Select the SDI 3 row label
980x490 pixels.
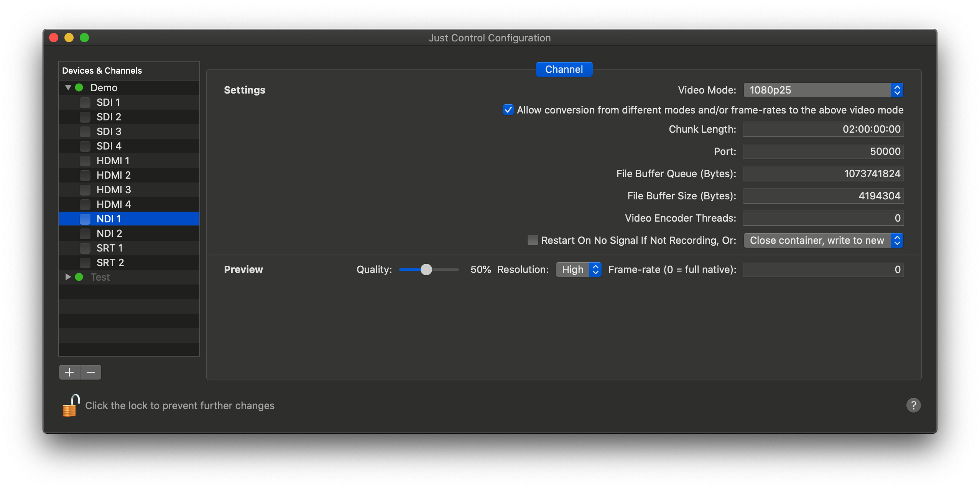click(109, 132)
